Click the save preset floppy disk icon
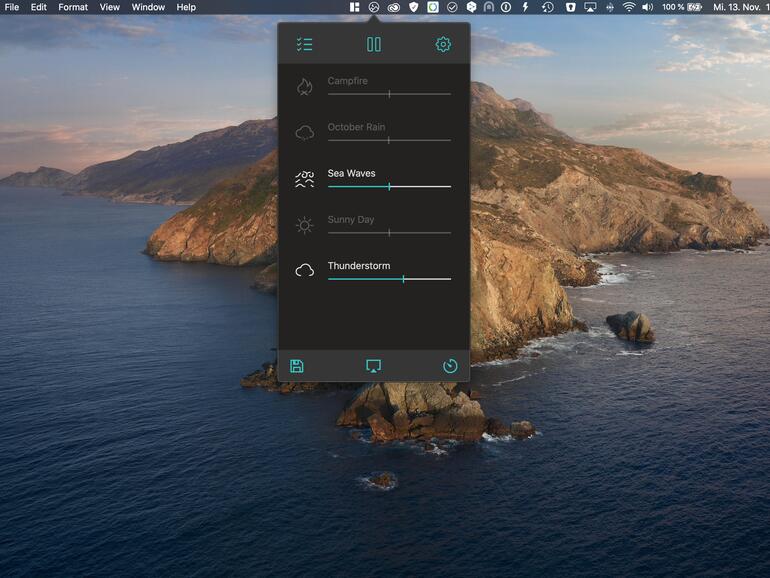Image resolution: width=770 pixels, height=578 pixels. point(297,366)
